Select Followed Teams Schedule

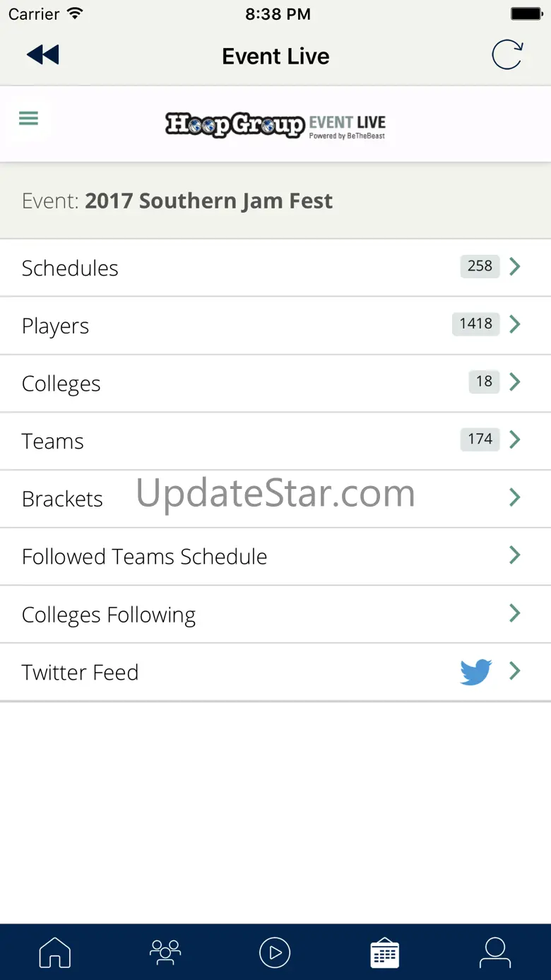click(275, 556)
